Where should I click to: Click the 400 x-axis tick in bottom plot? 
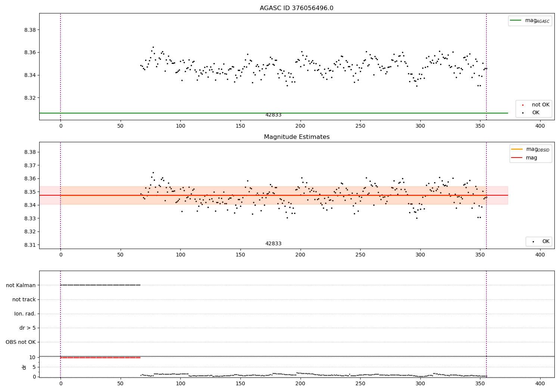pyautogui.click(x=540, y=383)
